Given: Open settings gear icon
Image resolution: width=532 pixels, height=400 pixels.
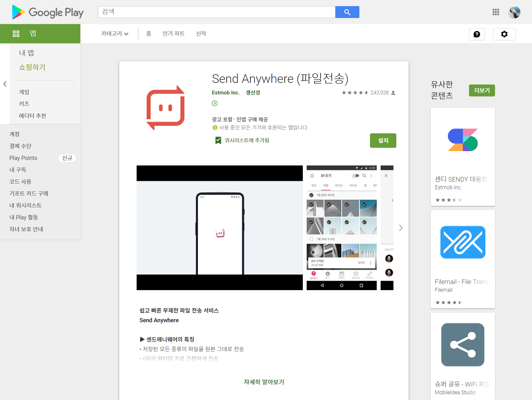Looking at the screenshot, I should [x=504, y=34].
